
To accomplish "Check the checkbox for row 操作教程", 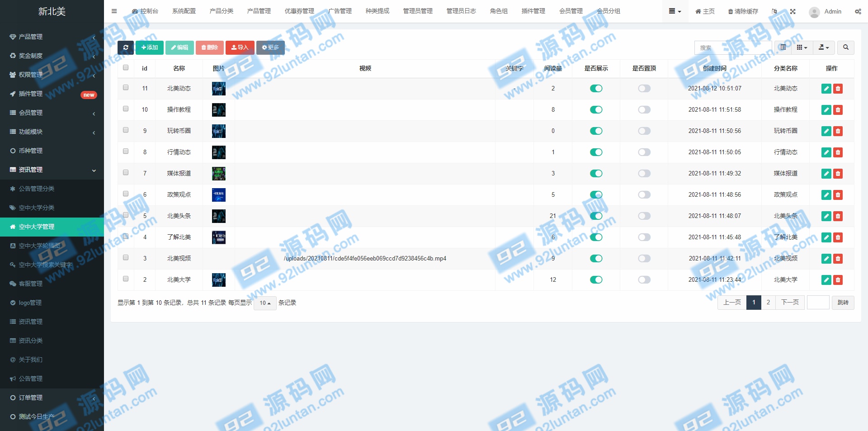I will coord(126,109).
